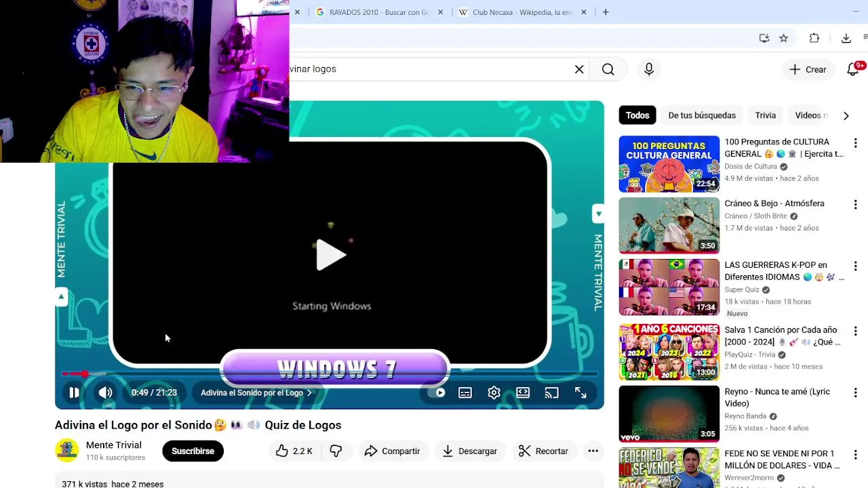Screen dimensions: 868x488
Task: Toggle autoplay switch in player
Action: (x=438, y=392)
